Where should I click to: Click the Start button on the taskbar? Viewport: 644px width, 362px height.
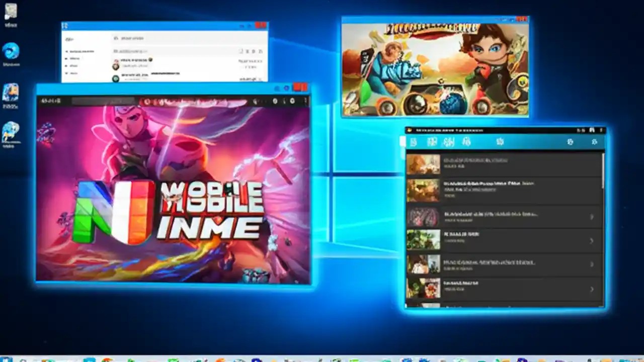(x=5, y=358)
